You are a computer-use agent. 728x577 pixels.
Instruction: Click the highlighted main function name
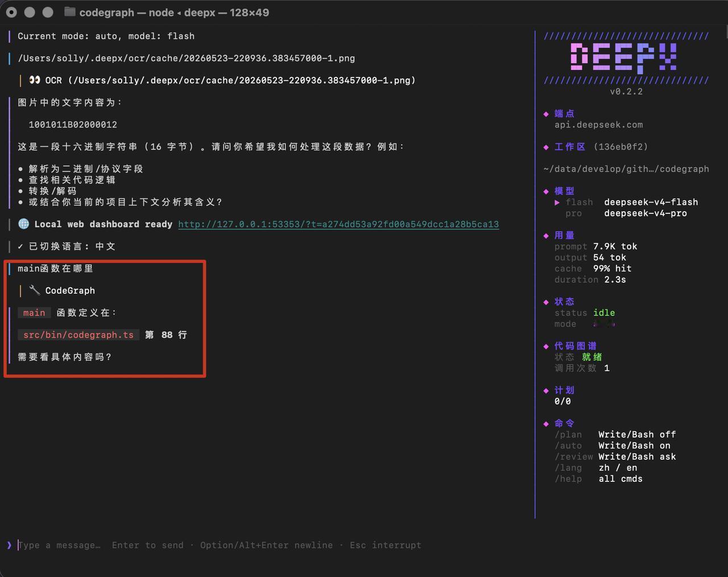pos(34,313)
